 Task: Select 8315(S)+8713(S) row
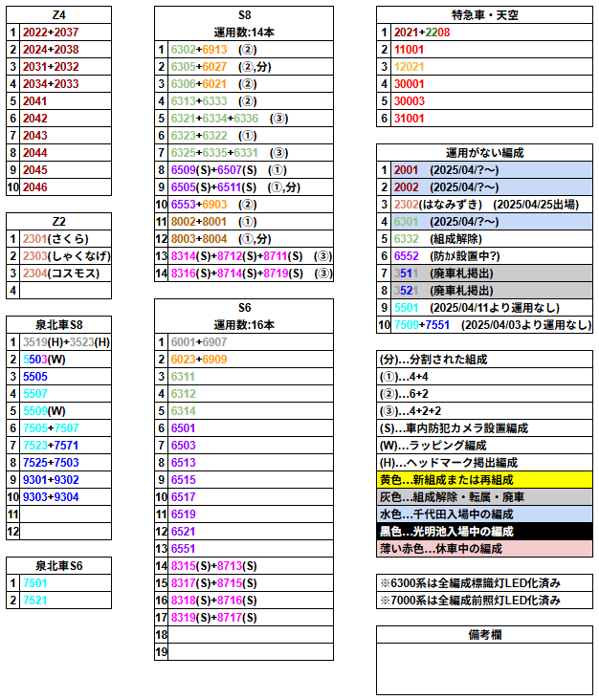[251, 565]
